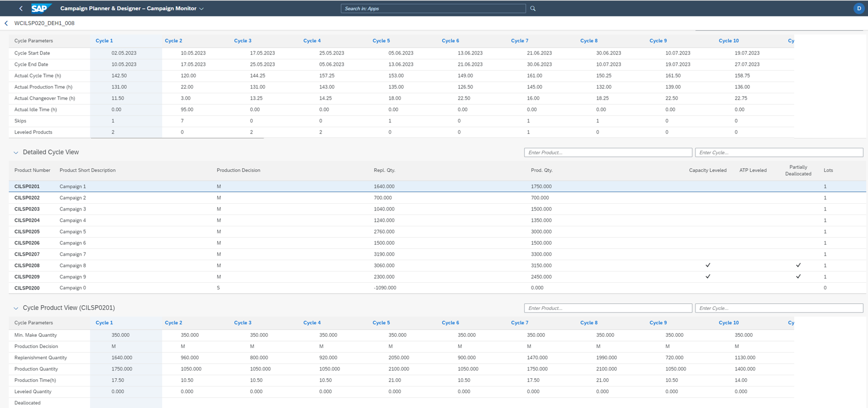Click the SAP logo

pos(41,8)
